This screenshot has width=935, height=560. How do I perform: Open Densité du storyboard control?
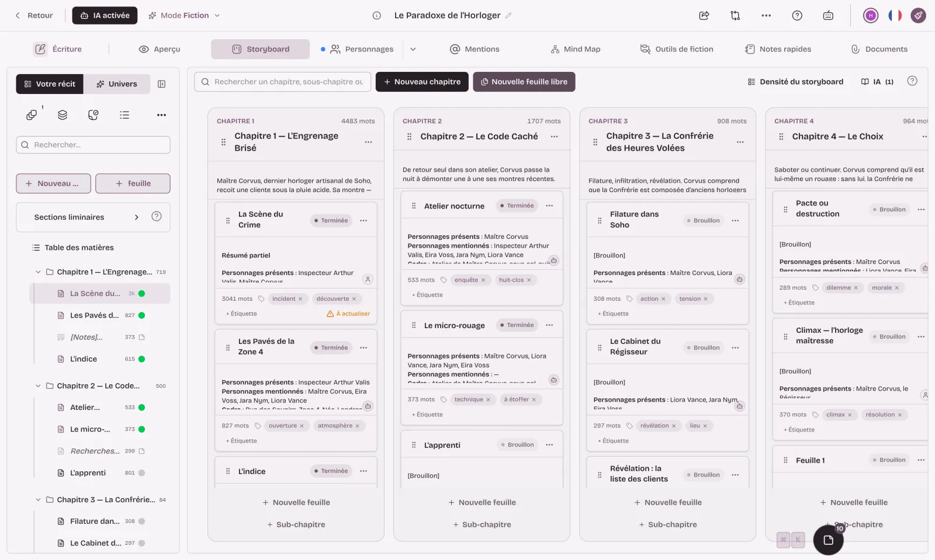[x=795, y=82]
